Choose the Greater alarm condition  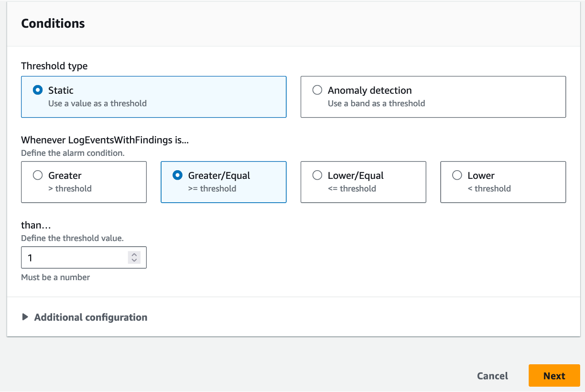84,182
